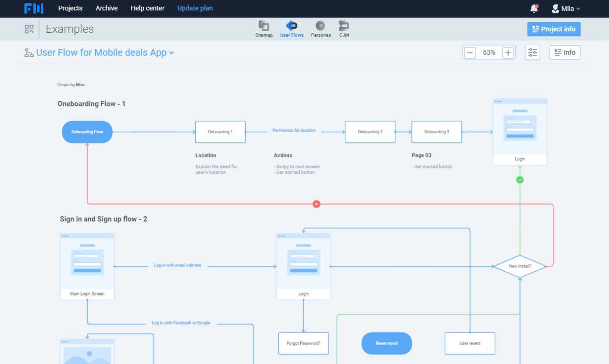609x364 pixels.
Task: Click the Project info button
Action: [x=554, y=29]
